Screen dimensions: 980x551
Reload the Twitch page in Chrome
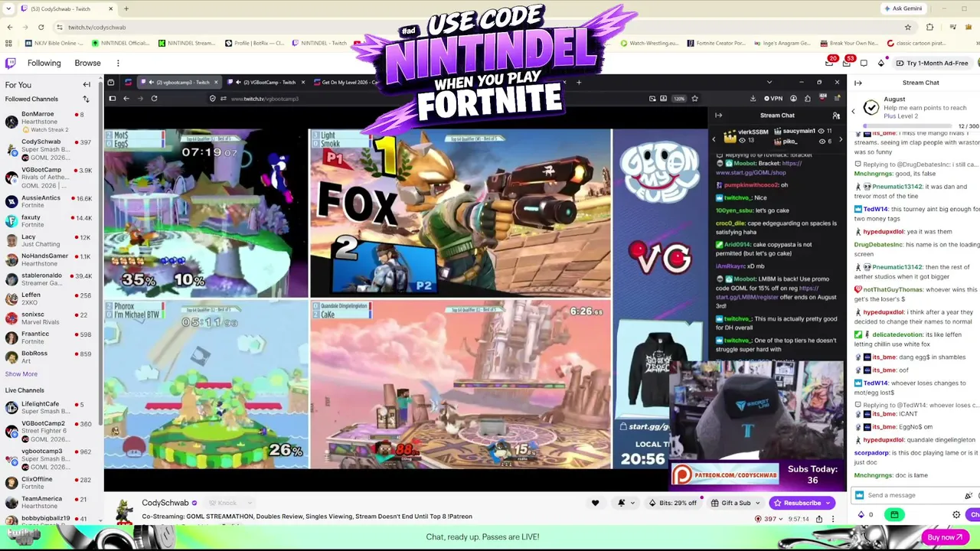pos(43,28)
